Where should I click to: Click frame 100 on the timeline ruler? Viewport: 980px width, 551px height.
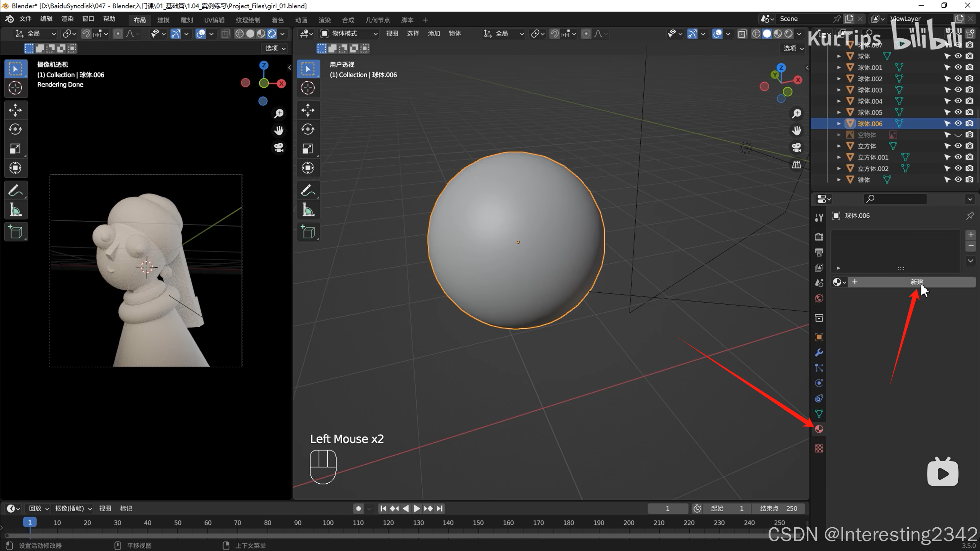coord(328,522)
